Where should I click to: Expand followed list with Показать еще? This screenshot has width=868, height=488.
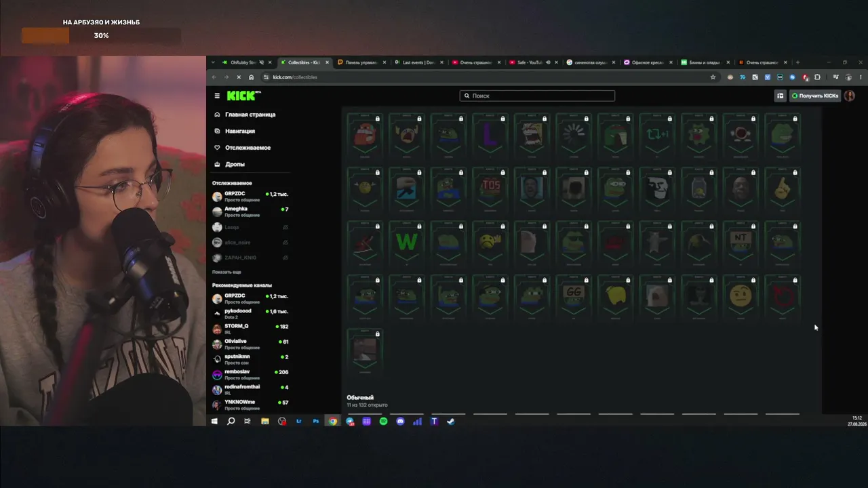coord(226,272)
